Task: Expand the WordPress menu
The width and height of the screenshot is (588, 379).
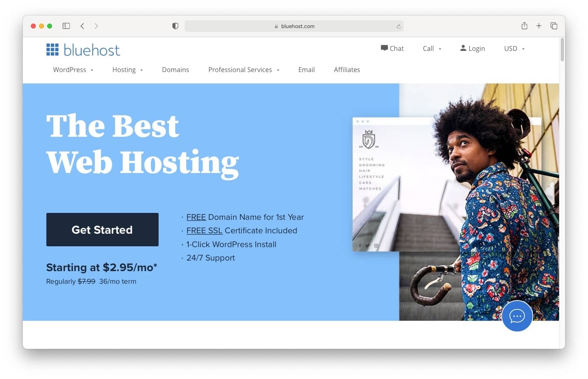Action: tap(73, 70)
